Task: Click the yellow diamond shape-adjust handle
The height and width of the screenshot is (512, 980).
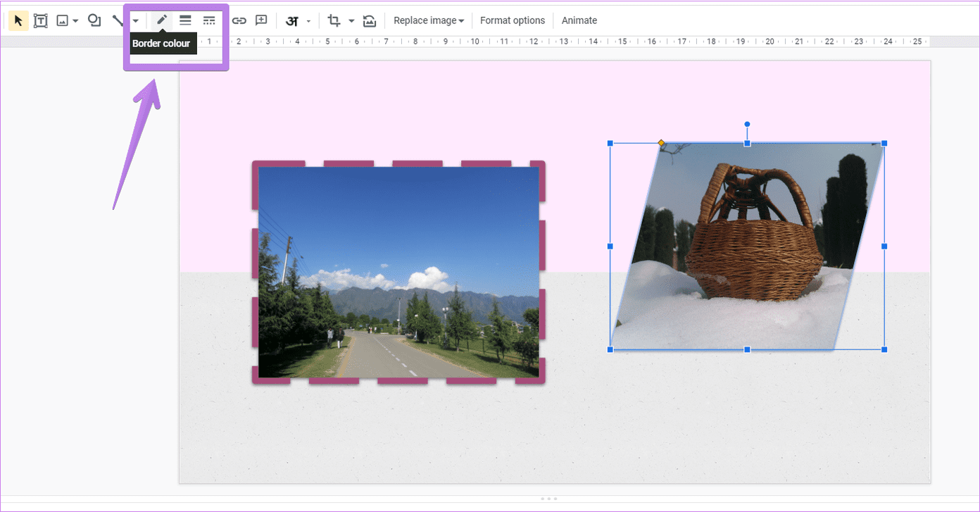Action: [661, 143]
